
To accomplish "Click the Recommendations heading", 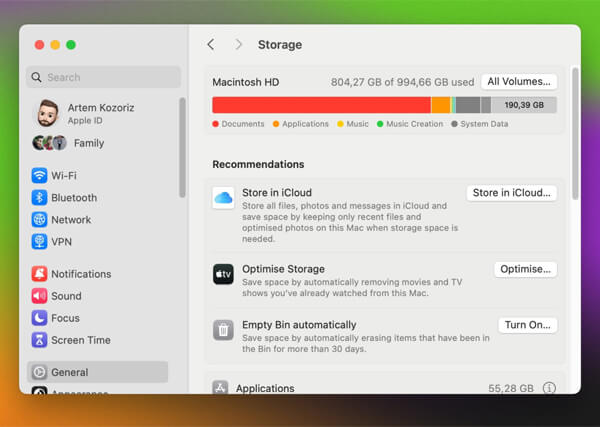I will coord(258,164).
